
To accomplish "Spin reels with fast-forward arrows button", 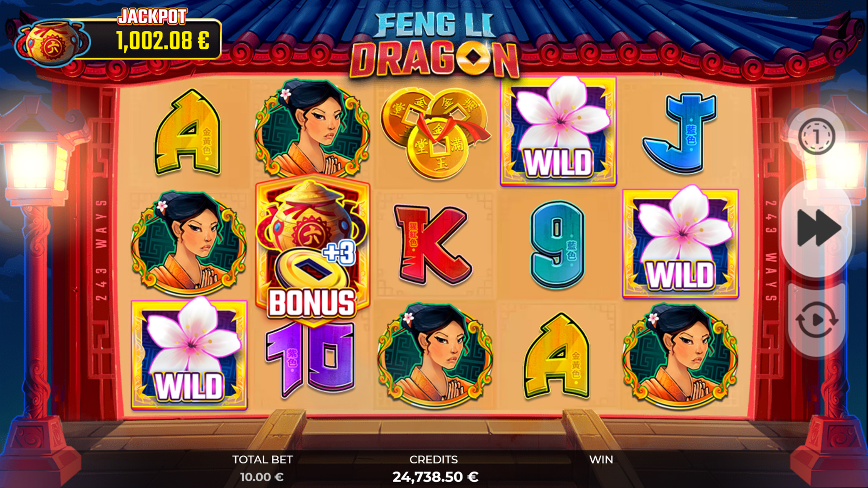I will tap(818, 228).
